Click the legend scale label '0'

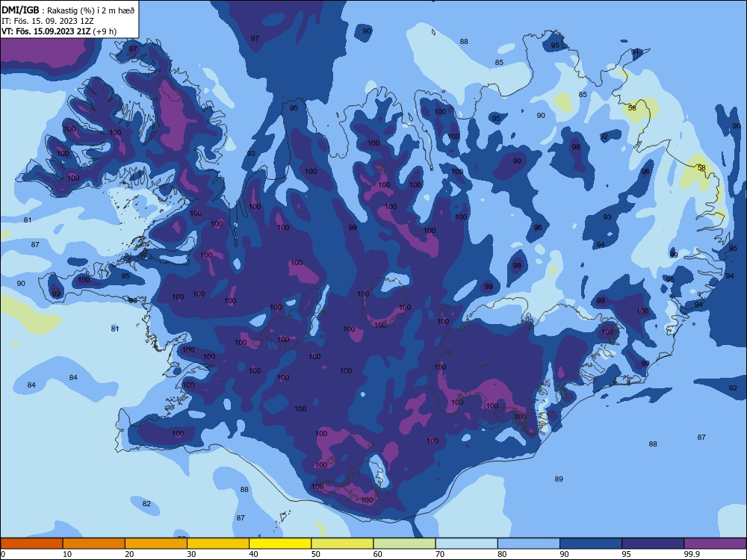3,554
